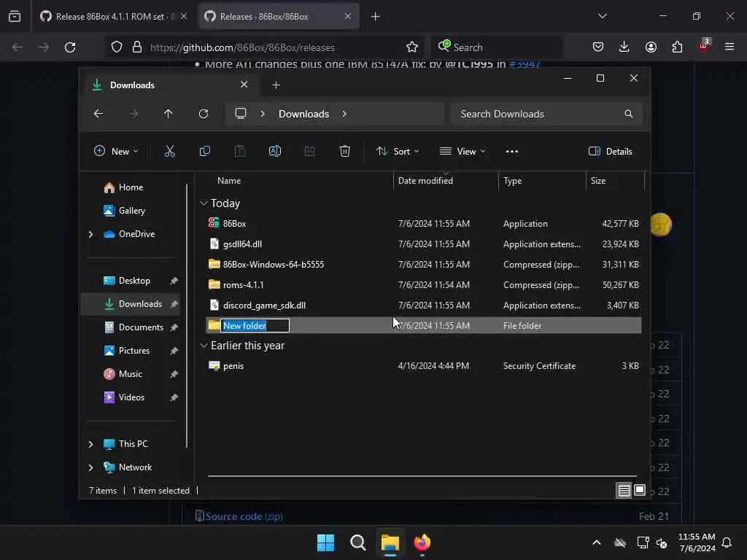Image resolution: width=747 pixels, height=560 pixels.
Task: Expand This PC in the navigation pane
Action: 90,444
